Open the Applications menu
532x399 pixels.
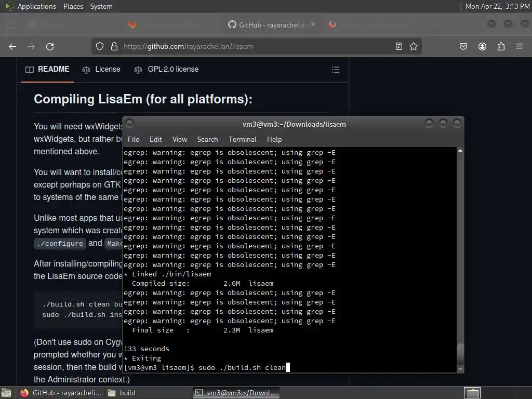(x=37, y=6)
